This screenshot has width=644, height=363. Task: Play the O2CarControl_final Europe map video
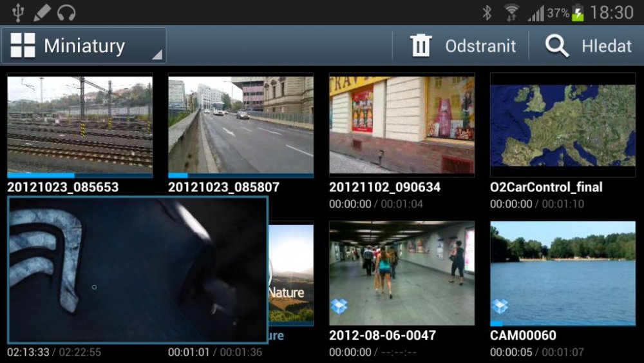(x=562, y=124)
